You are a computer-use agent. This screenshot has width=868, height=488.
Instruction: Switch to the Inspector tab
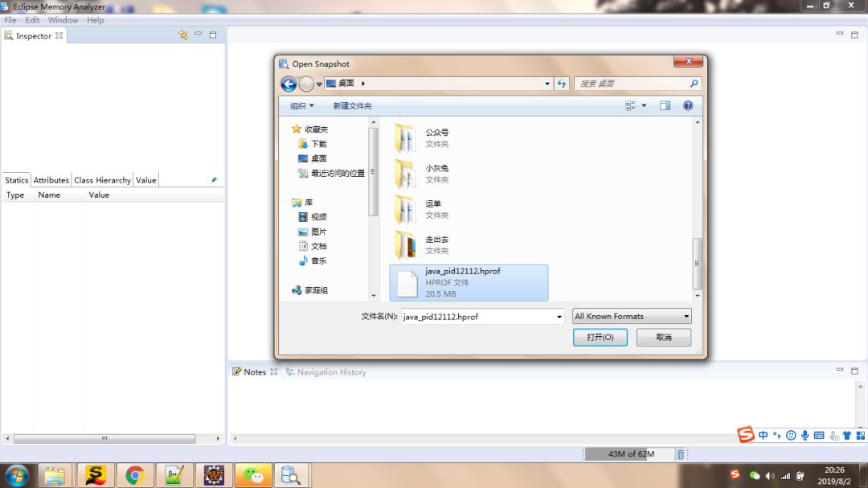pyautogui.click(x=33, y=36)
